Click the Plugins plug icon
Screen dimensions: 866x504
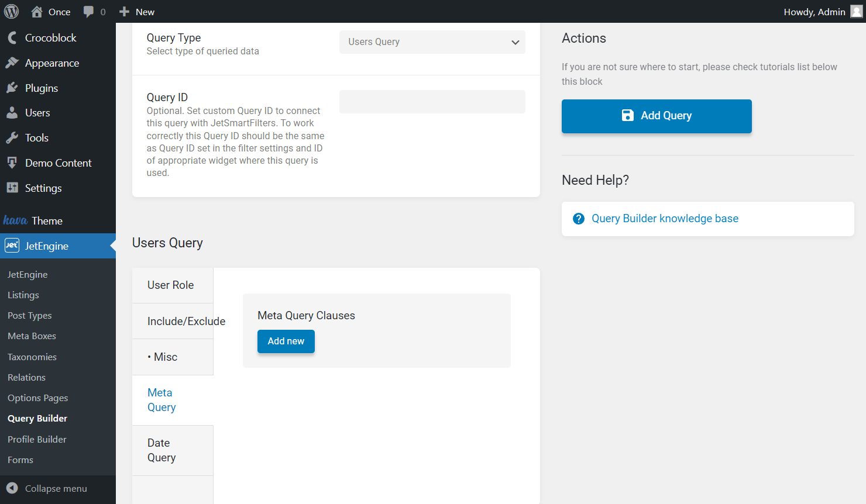(x=12, y=88)
